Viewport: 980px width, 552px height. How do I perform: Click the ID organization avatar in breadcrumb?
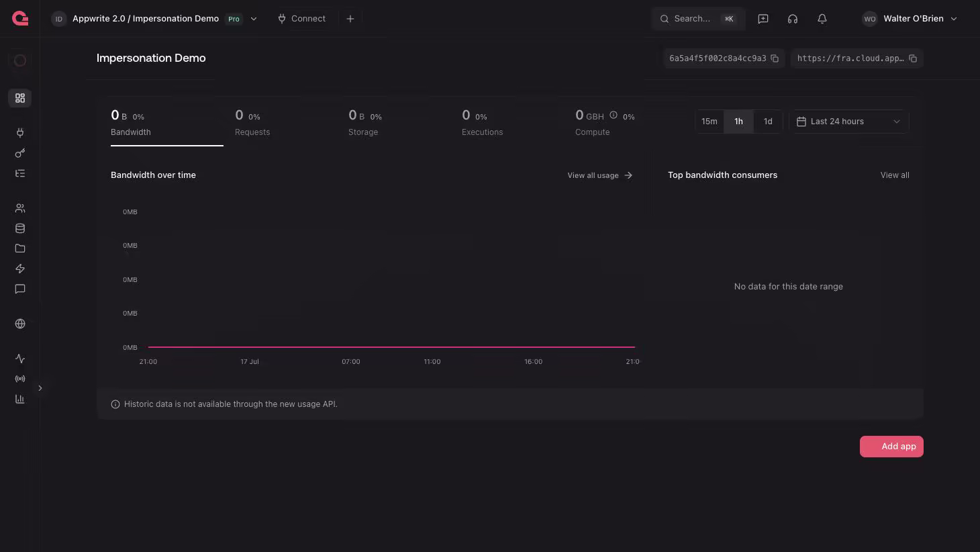pyautogui.click(x=59, y=19)
